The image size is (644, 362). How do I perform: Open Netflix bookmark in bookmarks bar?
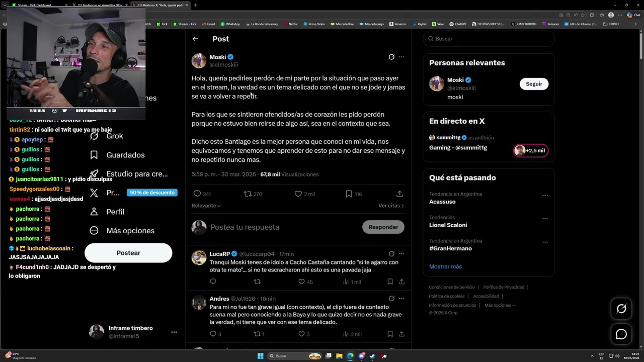[x=290, y=24]
